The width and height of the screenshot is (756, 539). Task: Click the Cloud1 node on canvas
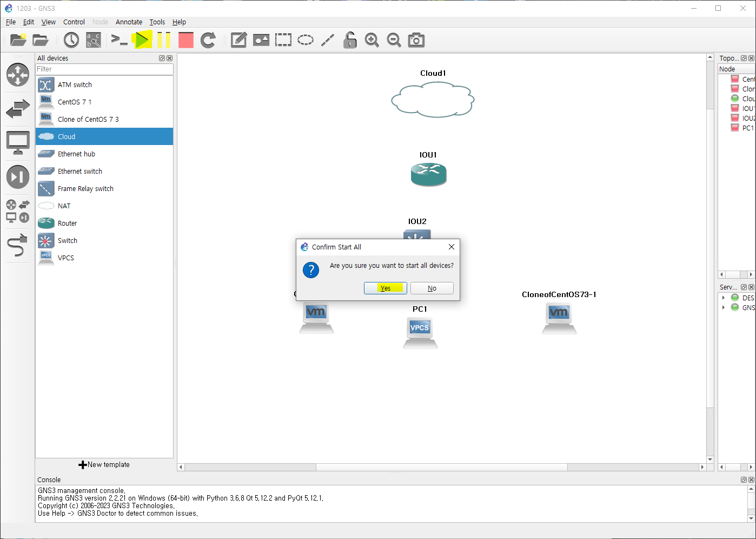tap(433, 99)
